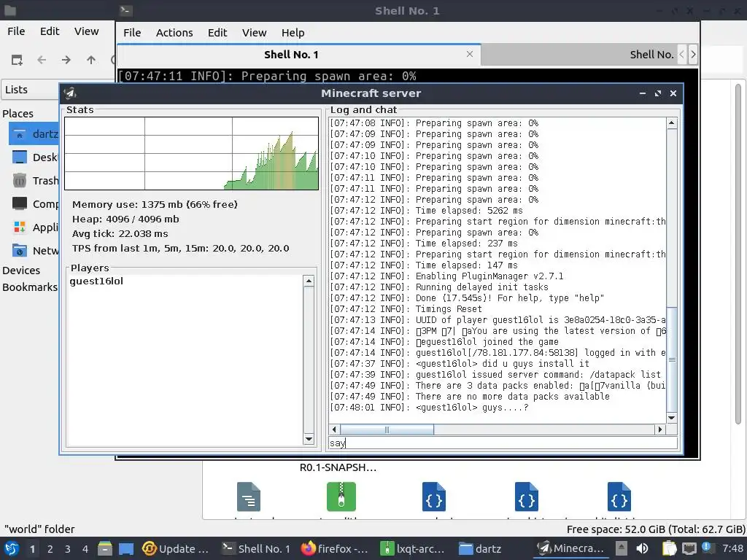Close the Shell No. 1 tab
Viewport: 747px width, 560px height.
coord(470,54)
